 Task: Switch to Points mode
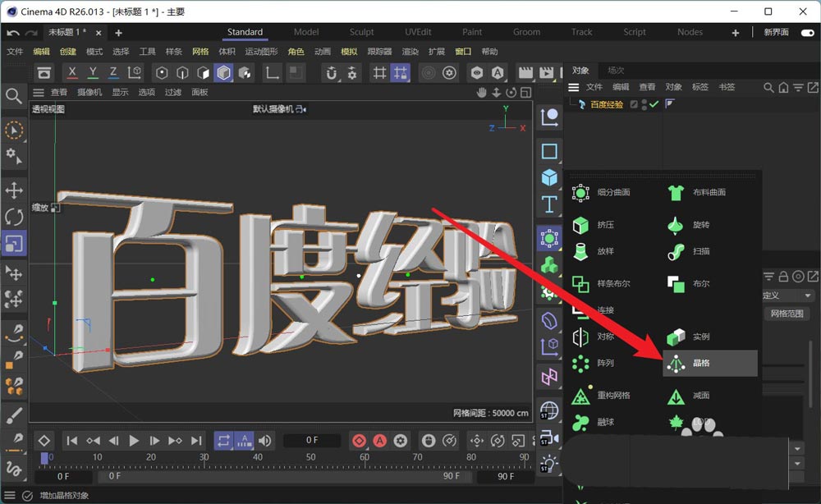click(162, 73)
